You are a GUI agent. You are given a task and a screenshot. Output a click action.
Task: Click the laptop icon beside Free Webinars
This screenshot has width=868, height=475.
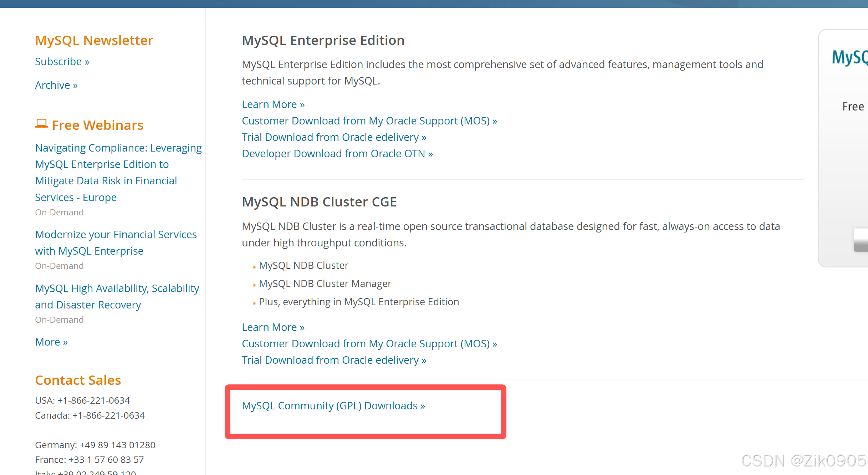41,124
